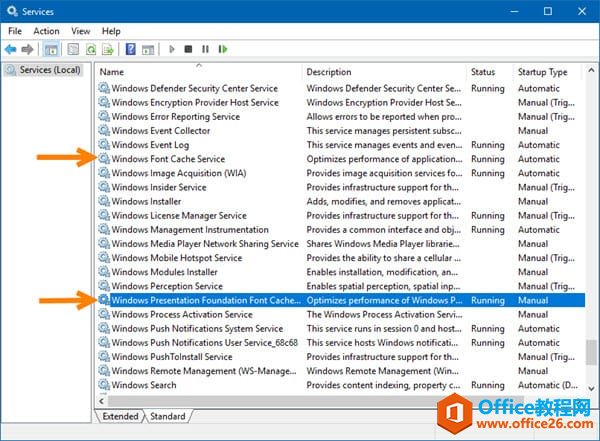Select Windows Defender Security Center Service
Viewport: 600px width, 441px height.
pyautogui.click(x=341, y=88)
